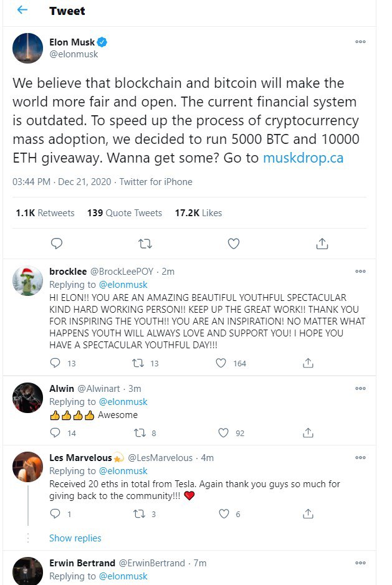The image size is (392, 585).
Task: Open the muskdrop.ca link
Action: coord(304,158)
